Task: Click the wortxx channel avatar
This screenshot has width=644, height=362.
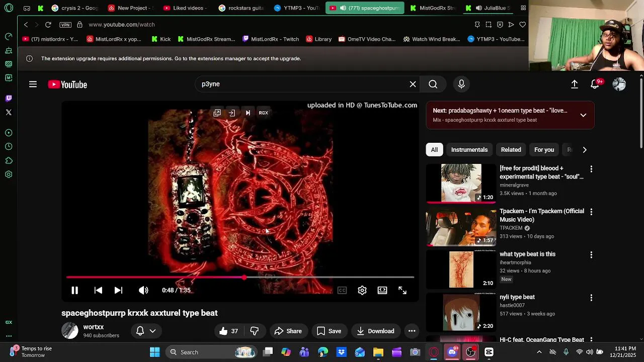Action: tap(70, 331)
